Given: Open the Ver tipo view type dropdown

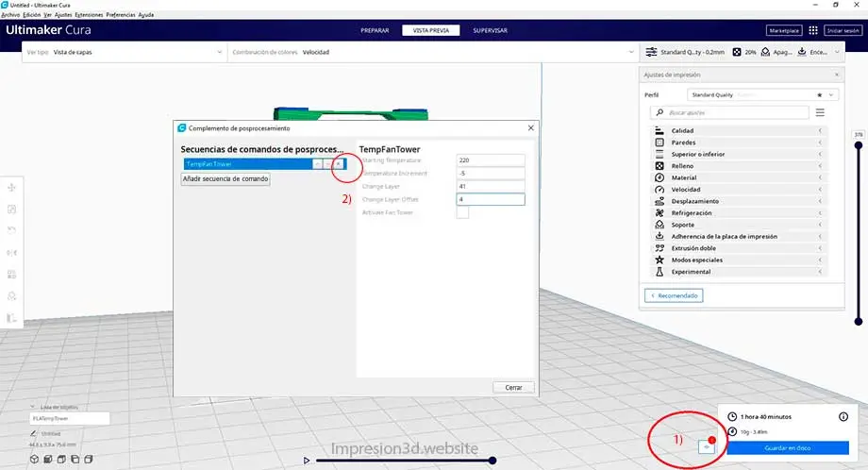Looking at the screenshot, I should pos(125,52).
